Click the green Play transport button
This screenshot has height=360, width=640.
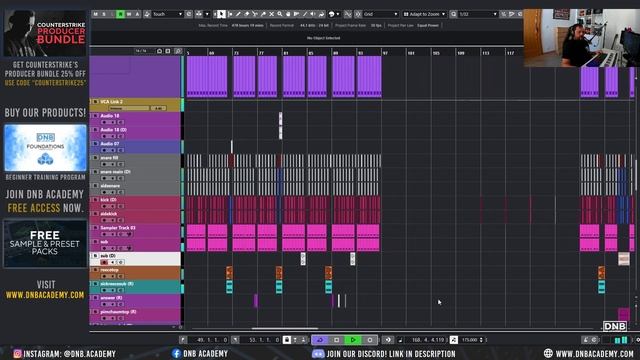click(x=353, y=340)
